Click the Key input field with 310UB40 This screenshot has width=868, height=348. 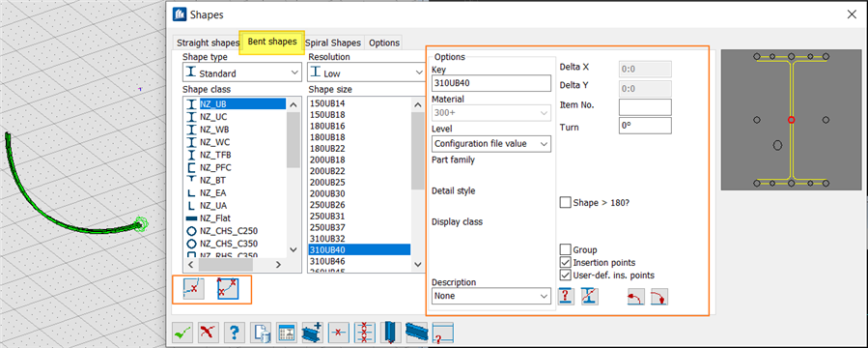coord(491,83)
